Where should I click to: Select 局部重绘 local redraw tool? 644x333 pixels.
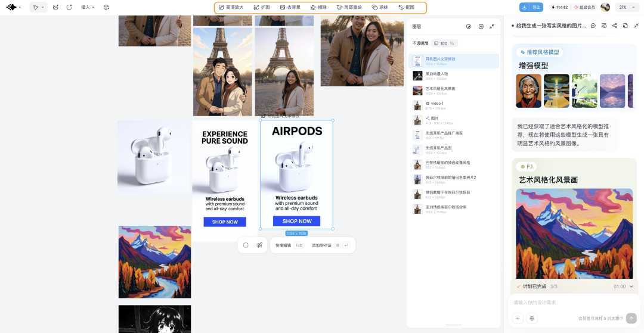pyautogui.click(x=349, y=7)
